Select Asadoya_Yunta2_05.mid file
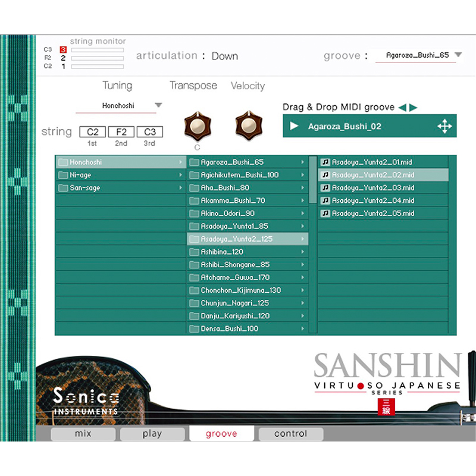This screenshot has height=476, width=476. 383,214
